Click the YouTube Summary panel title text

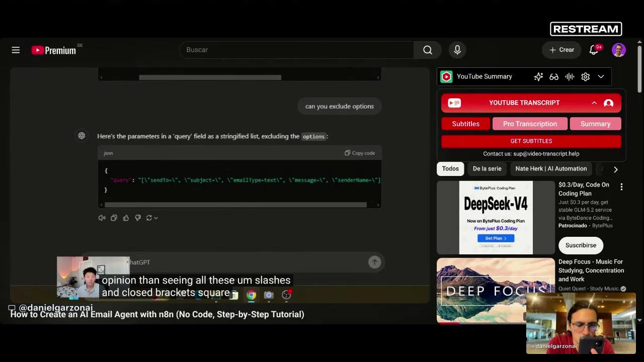(485, 76)
